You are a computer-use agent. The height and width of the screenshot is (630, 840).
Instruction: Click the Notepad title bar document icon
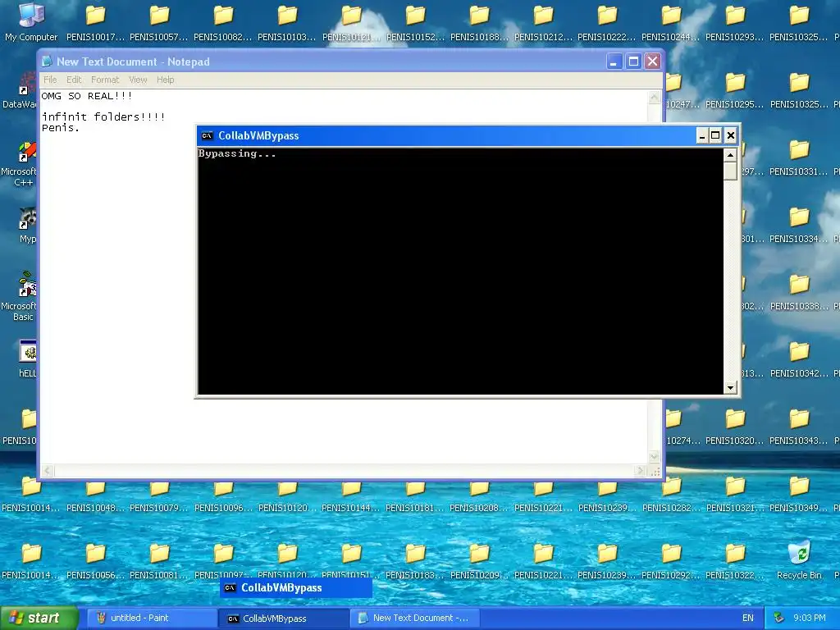[x=47, y=62]
